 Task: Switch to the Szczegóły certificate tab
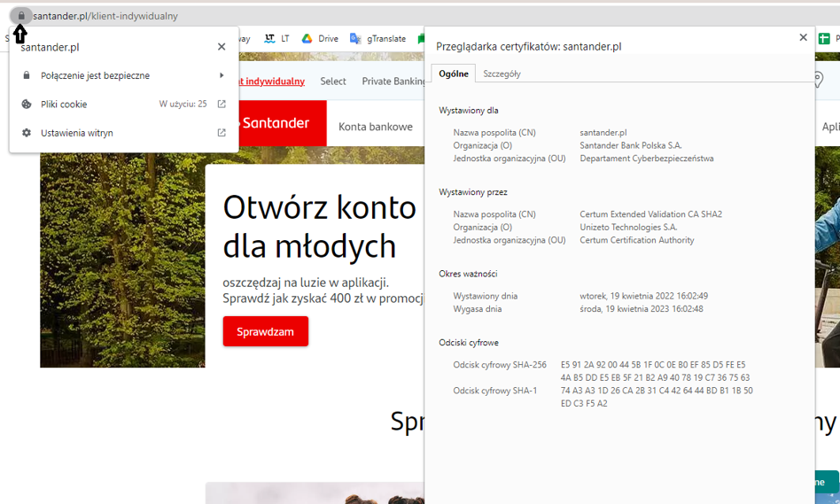point(502,74)
